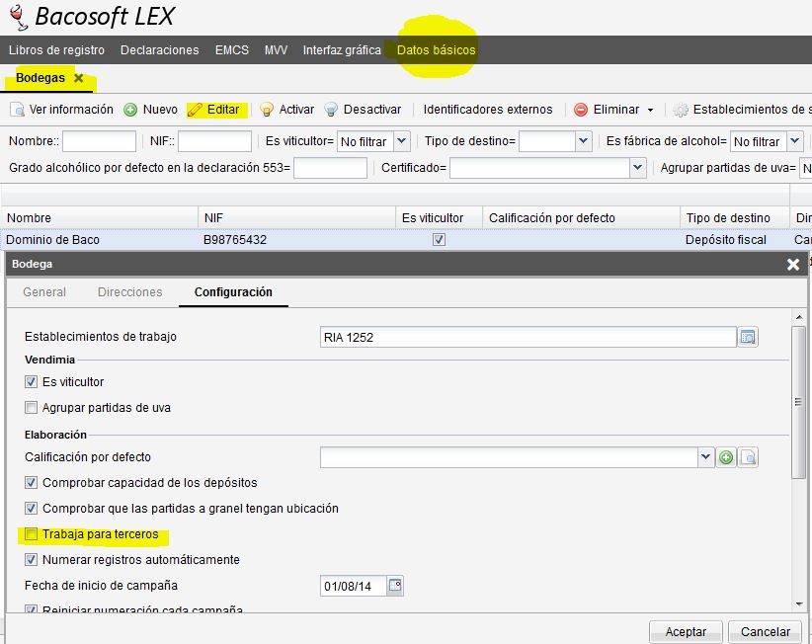The width and height of the screenshot is (812, 644).
Task: Click the Establecimientos gear icon
Action: point(681,110)
